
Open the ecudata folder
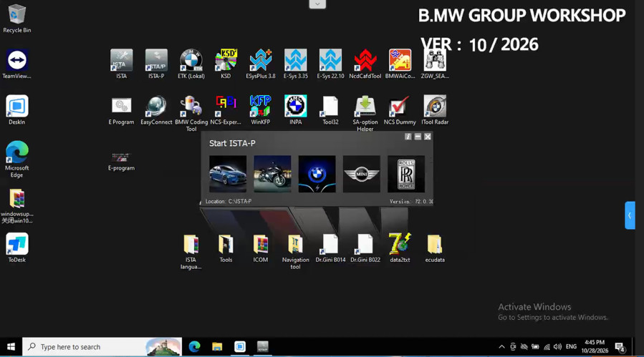click(435, 244)
